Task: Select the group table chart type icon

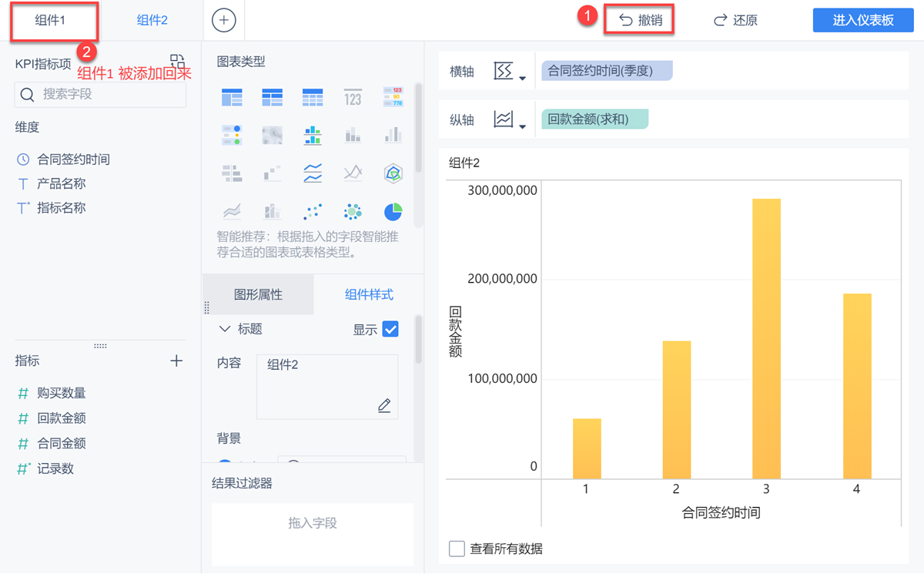Action: 232,97
